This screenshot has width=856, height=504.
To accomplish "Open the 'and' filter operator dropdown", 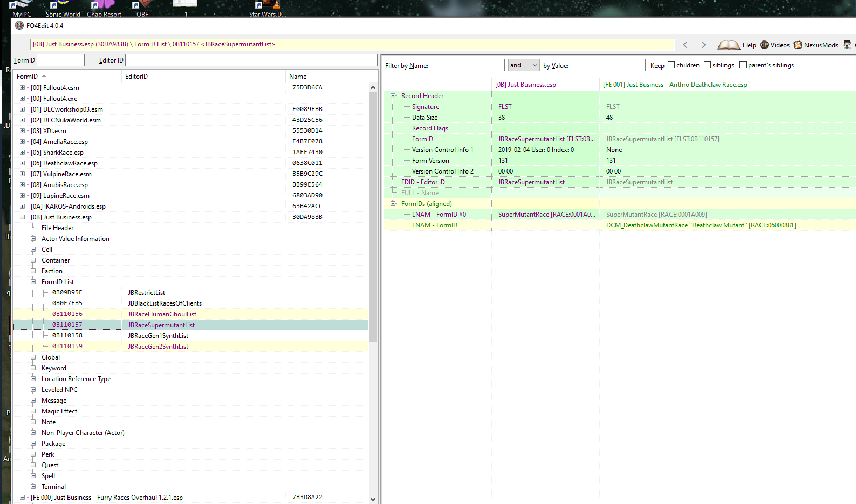I will pos(524,65).
